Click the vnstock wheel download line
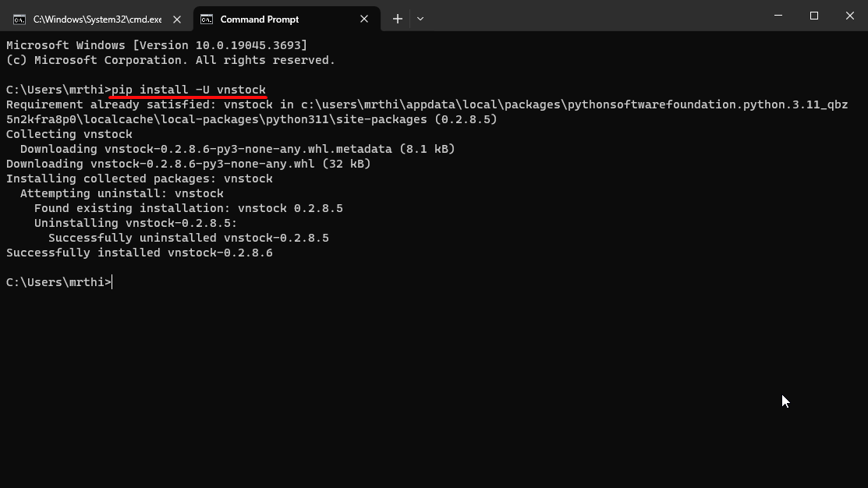This screenshot has height=488, width=868. coord(187,163)
